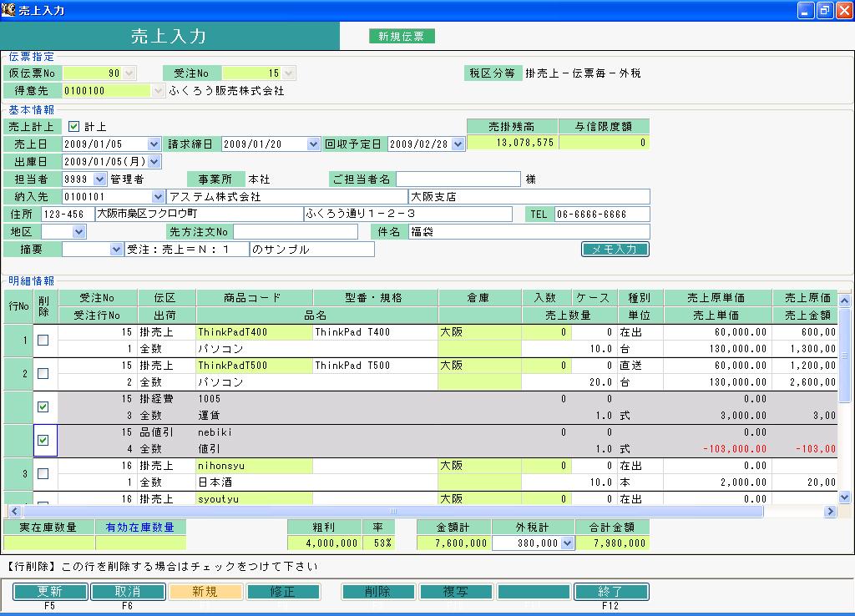Open the 出庫日 date dropdown
The image size is (855, 616).
154,161
